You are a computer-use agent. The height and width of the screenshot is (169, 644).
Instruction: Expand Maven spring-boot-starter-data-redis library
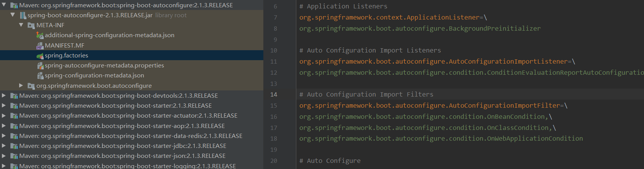pos(4,136)
